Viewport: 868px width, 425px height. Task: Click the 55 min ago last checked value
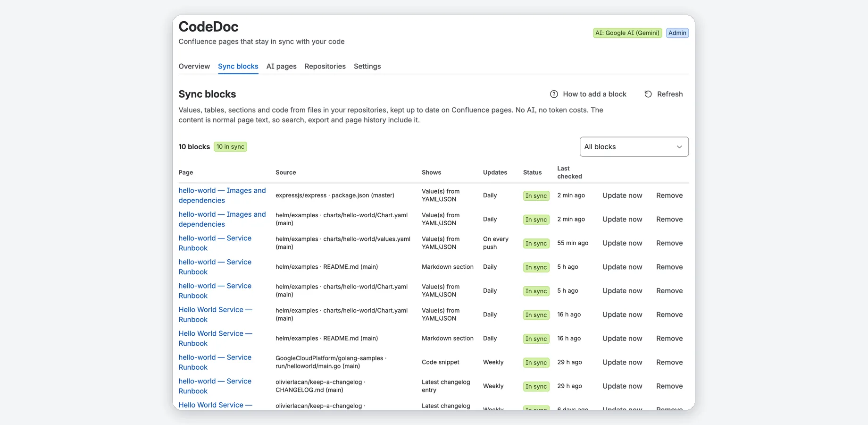click(x=573, y=243)
